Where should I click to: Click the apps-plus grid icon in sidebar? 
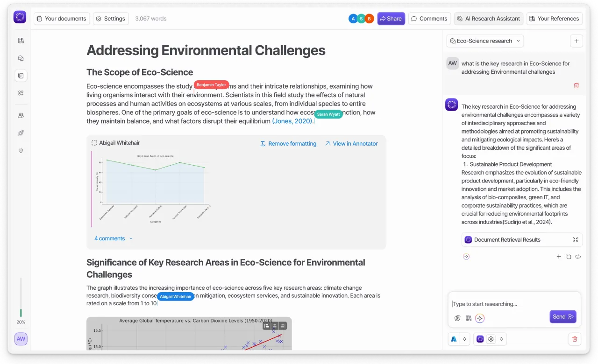pos(21,93)
